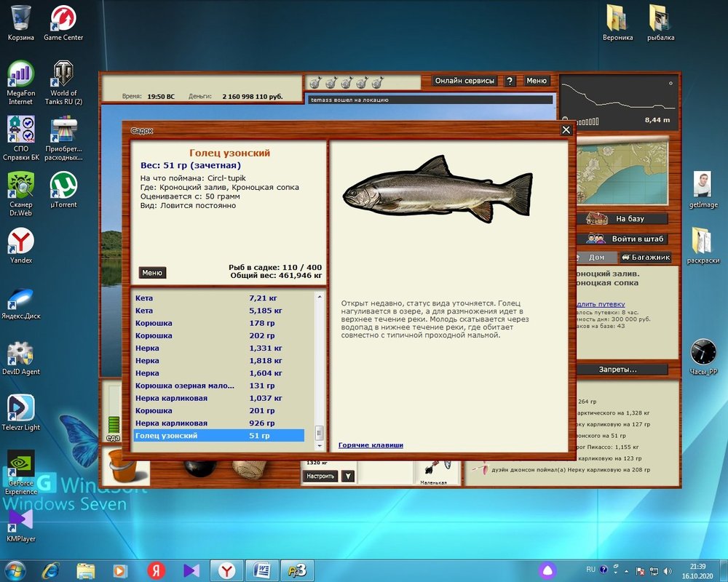This screenshot has width=728, height=582.
Task: Open the top-right Меню button
Action: 537,81
